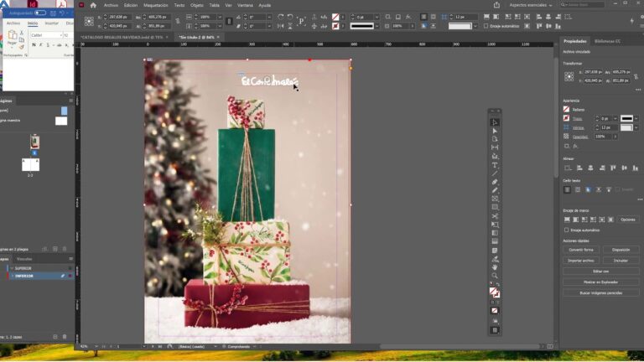Click the Convertir forma button
644x362 pixels.
[581, 250]
